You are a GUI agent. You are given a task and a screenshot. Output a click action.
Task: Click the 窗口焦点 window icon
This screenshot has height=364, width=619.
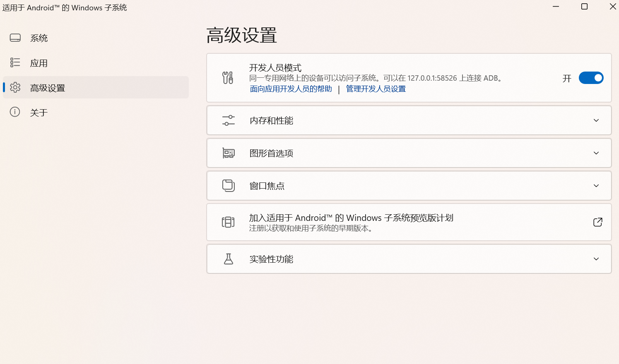(229, 186)
